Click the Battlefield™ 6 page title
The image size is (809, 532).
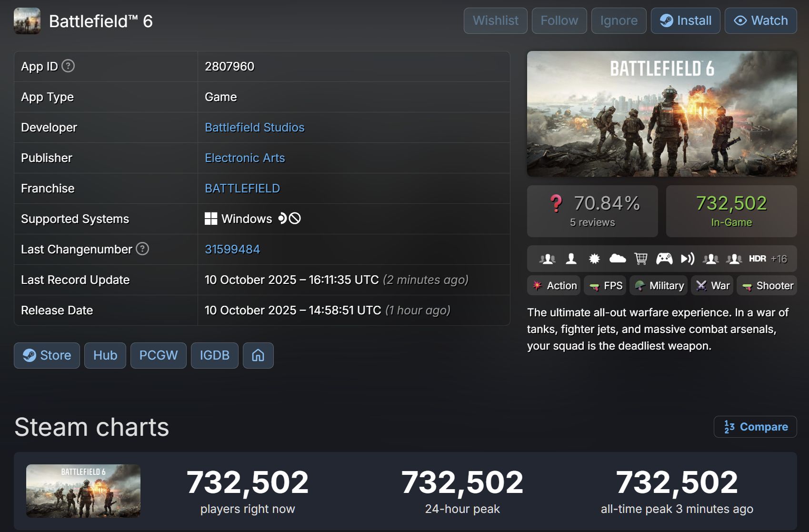(101, 21)
